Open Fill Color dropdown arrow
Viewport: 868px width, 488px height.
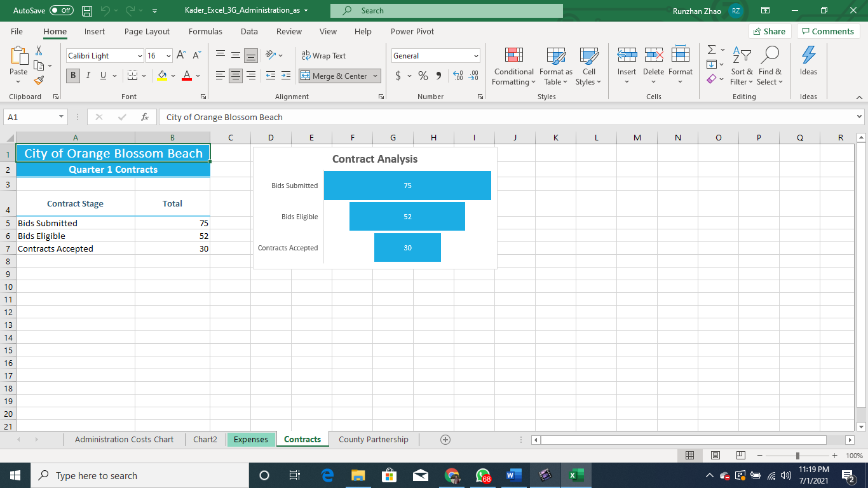click(x=173, y=76)
